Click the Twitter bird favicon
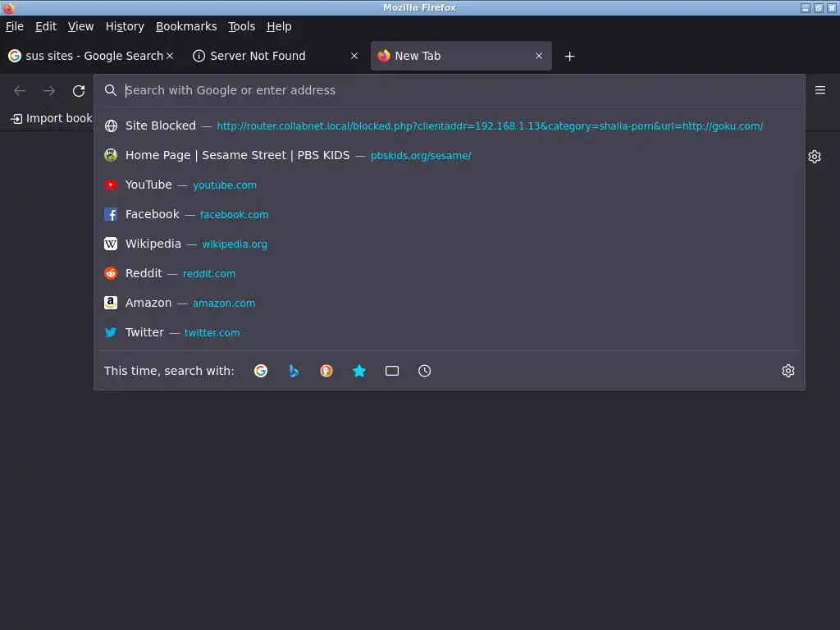Screen dimensions: 840x630 (111, 332)
